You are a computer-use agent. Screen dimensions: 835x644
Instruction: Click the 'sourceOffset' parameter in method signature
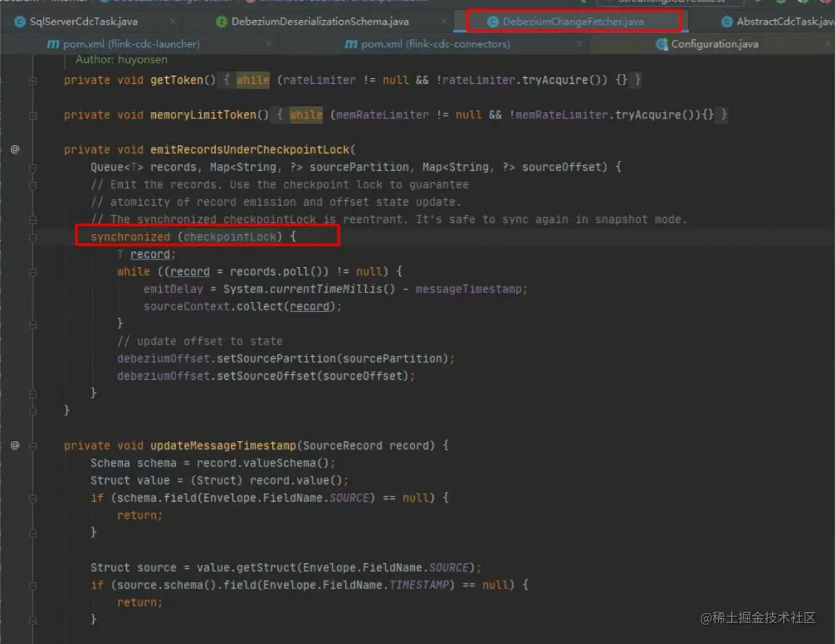(x=561, y=167)
